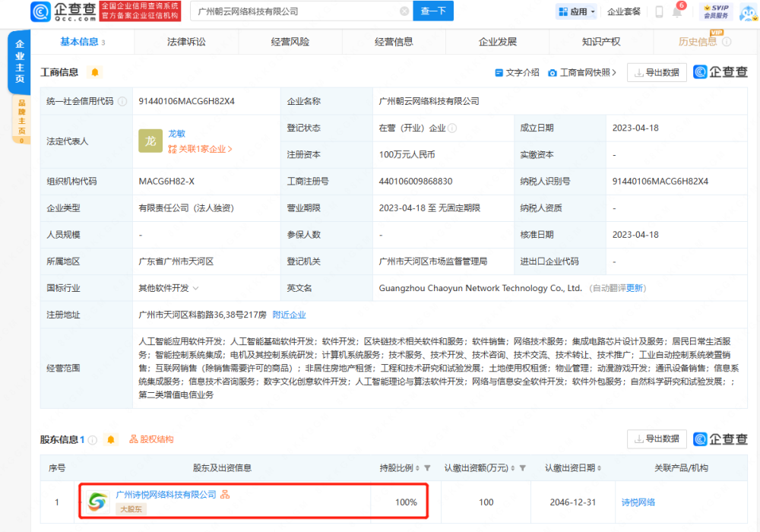Switch to the 法律诉讼 tab

click(187, 42)
